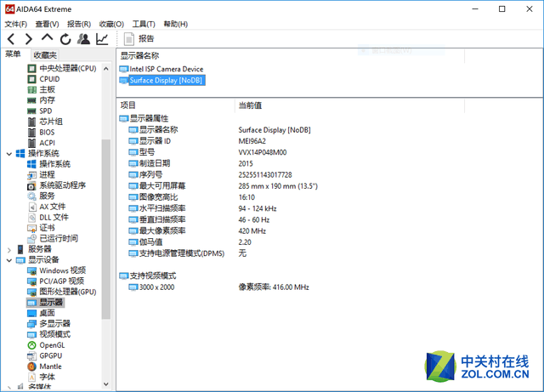544x392 pixels.
Task: Select 桌面 desktop tree item
Action: point(42,313)
